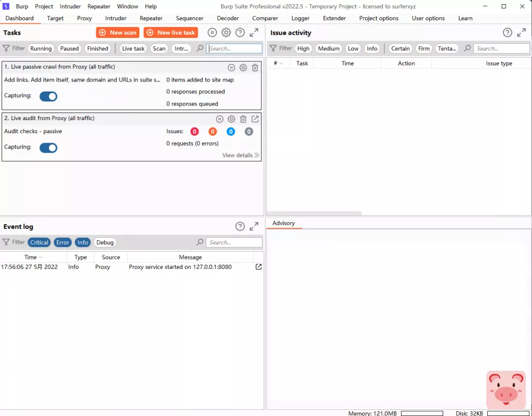Open the proxy event in a new window
Image resolution: width=532 pixels, height=416 pixels.
point(258,267)
